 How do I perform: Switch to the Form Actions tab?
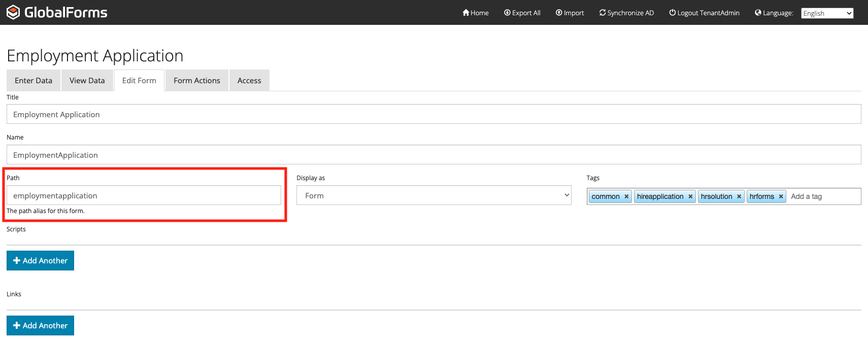point(197,81)
